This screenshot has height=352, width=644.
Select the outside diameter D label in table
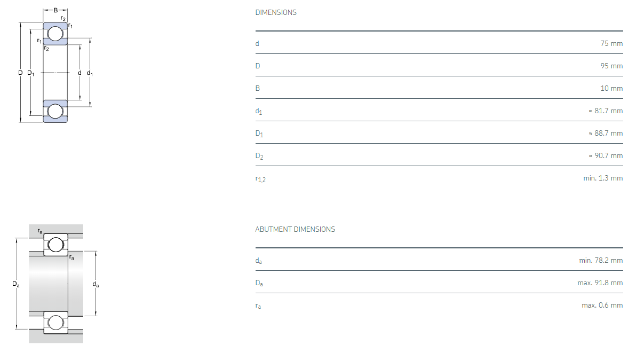pos(258,66)
